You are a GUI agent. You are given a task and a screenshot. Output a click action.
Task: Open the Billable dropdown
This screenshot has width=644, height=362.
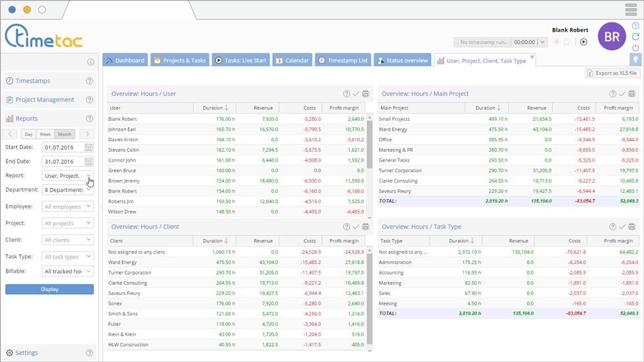(x=68, y=271)
